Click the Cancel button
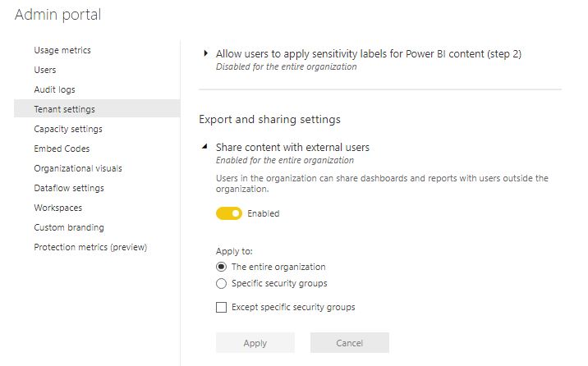The width and height of the screenshot is (588, 366). point(350,343)
